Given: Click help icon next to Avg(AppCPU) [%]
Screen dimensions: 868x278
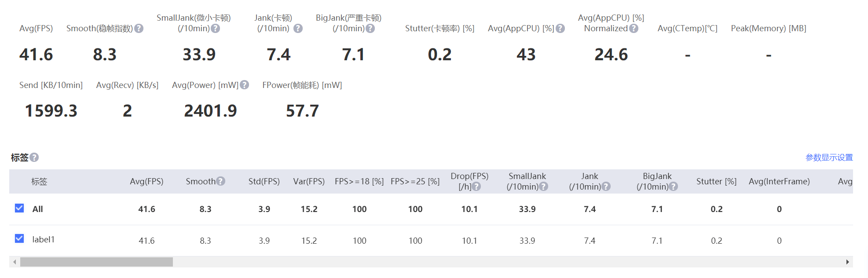Looking at the screenshot, I should click(x=560, y=29).
